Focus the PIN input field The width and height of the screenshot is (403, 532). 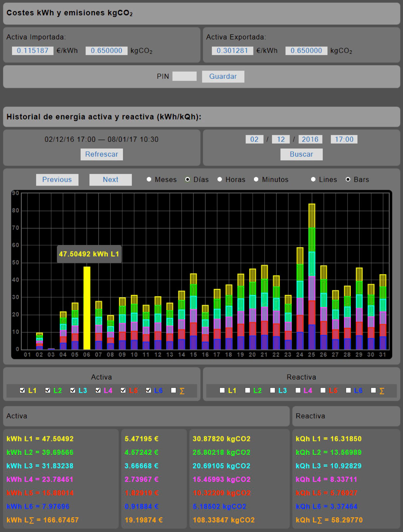tap(184, 76)
